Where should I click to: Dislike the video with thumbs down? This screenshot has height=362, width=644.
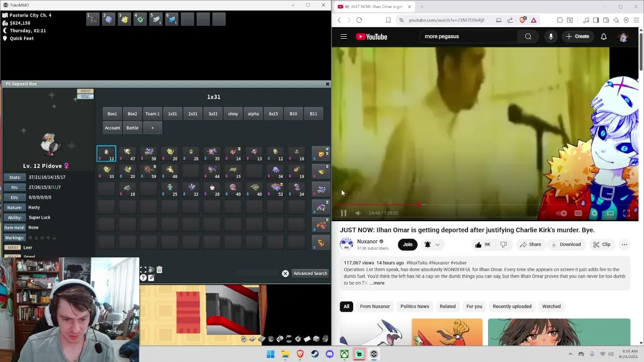(504, 244)
